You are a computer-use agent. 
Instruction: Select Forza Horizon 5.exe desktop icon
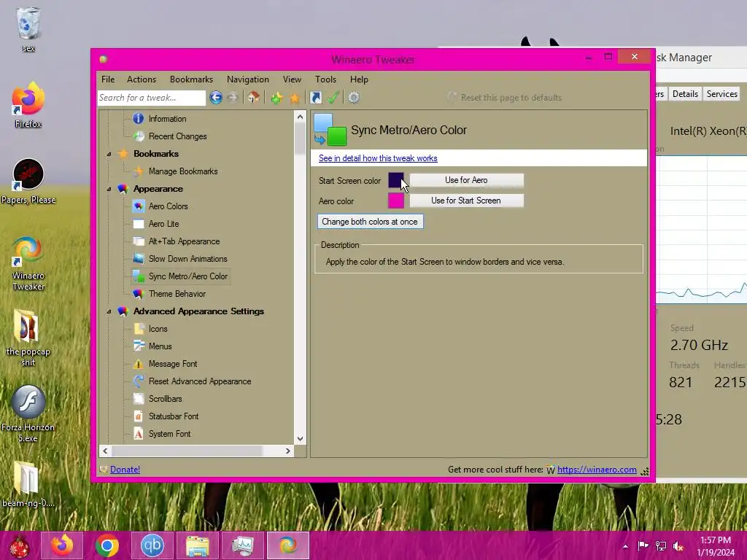pyautogui.click(x=28, y=414)
